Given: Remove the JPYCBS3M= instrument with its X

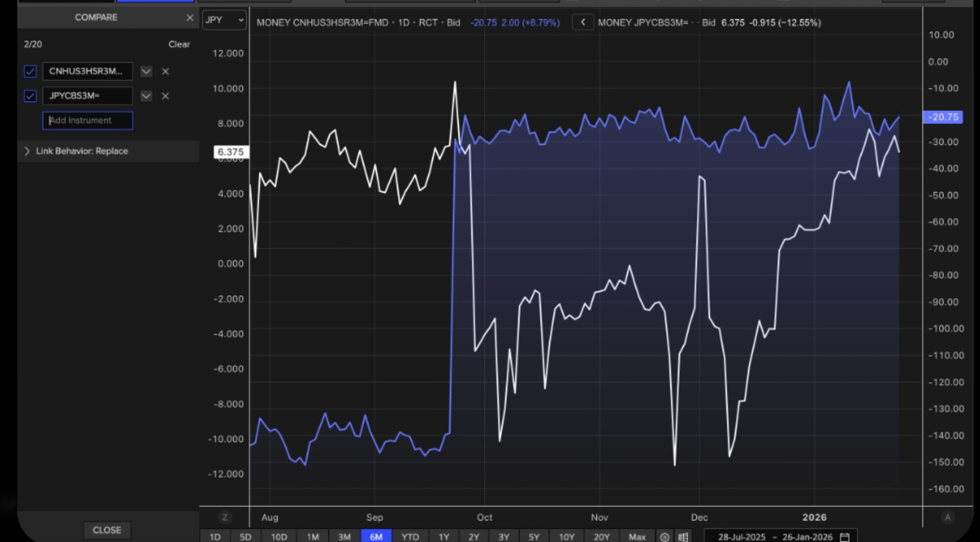Looking at the screenshot, I should 165,96.
